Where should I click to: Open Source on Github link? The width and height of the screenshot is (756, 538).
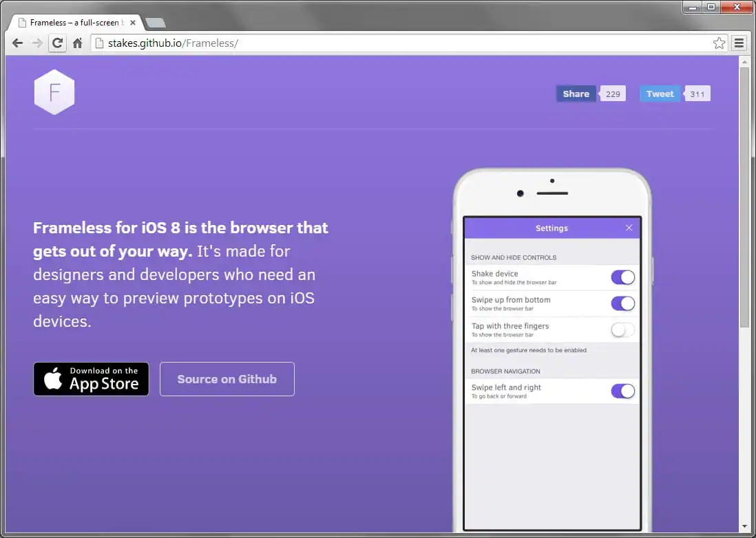[x=227, y=379]
